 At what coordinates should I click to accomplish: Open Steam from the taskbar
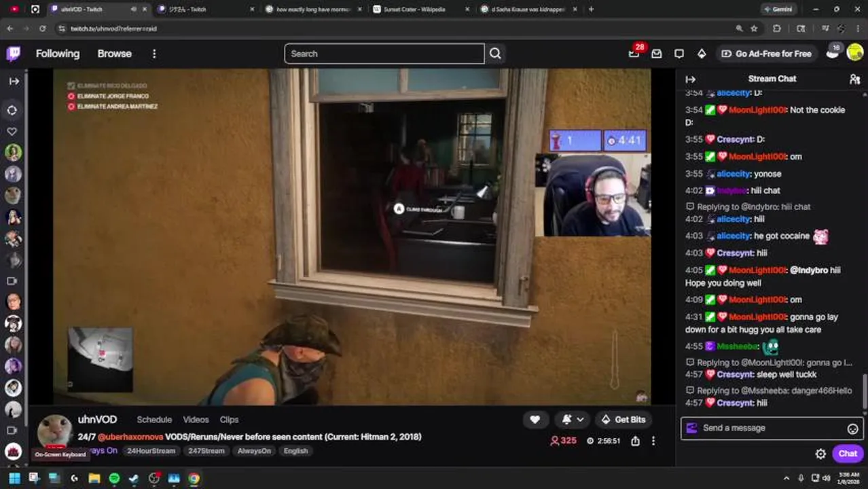point(134,478)
